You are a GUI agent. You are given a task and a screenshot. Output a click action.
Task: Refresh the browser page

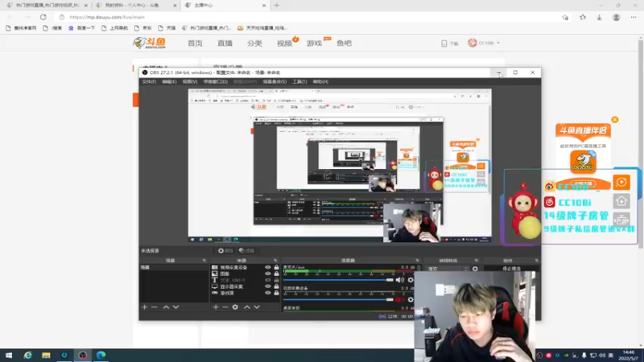43,17
